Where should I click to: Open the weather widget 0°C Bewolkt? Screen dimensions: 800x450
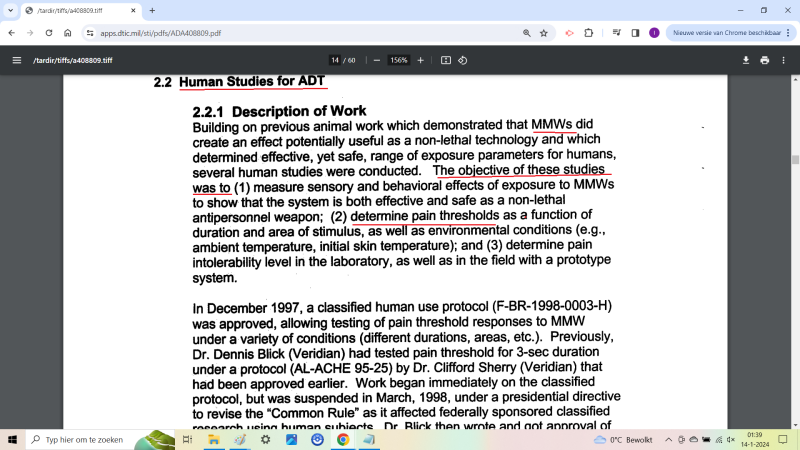tap(623, 440)
